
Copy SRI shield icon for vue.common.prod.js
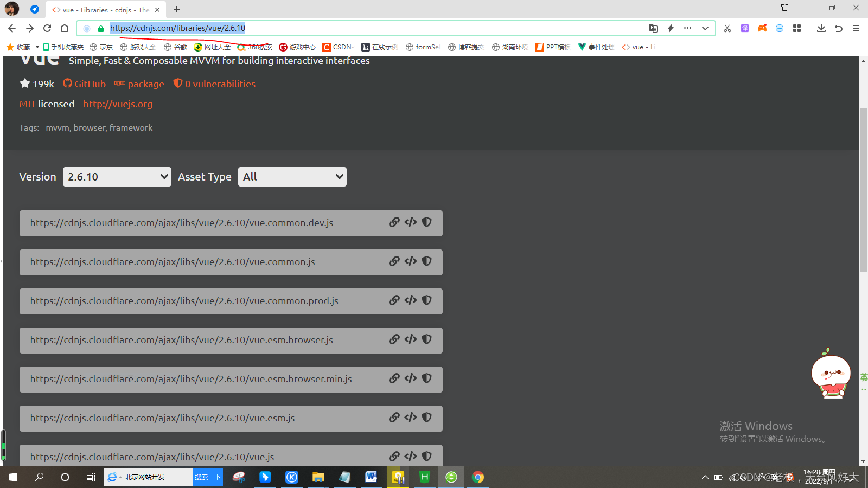pyautogui.click(x=427, y=300)
